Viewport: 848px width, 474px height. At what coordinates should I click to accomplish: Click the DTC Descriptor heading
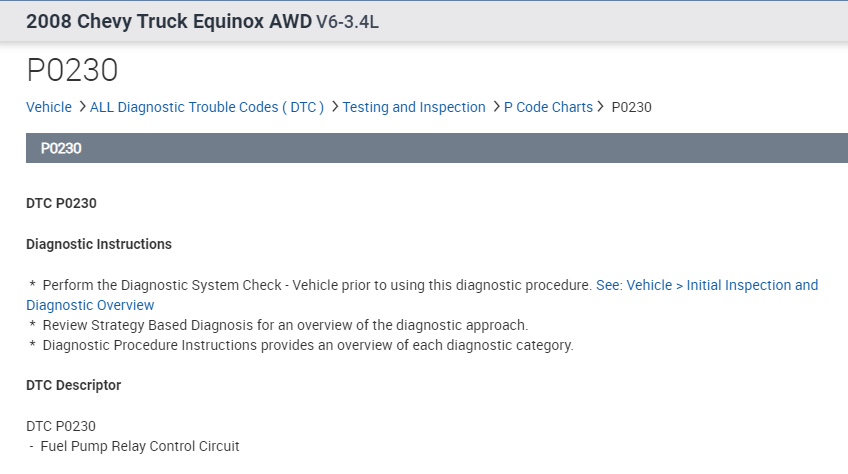pyautogui.click(x=74, y=385)
